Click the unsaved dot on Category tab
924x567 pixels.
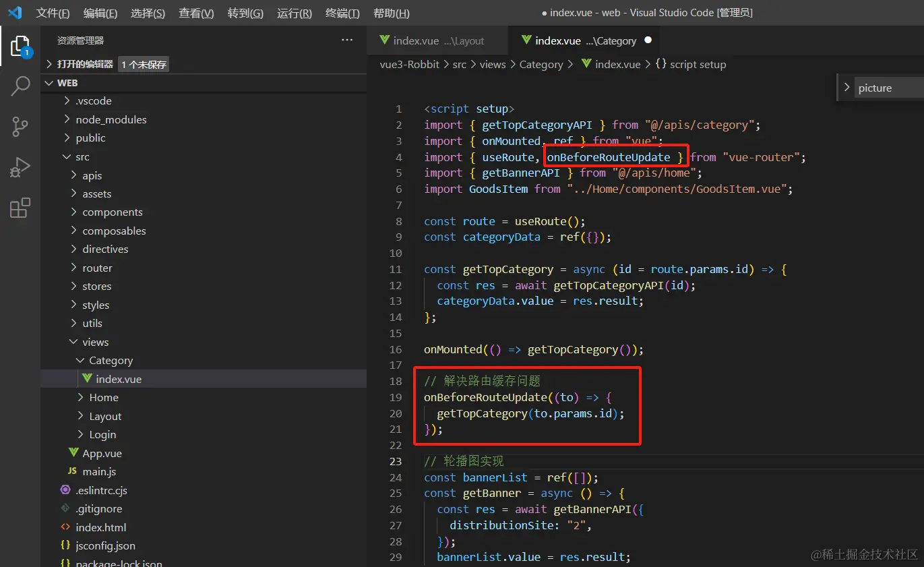pos(648,40)
